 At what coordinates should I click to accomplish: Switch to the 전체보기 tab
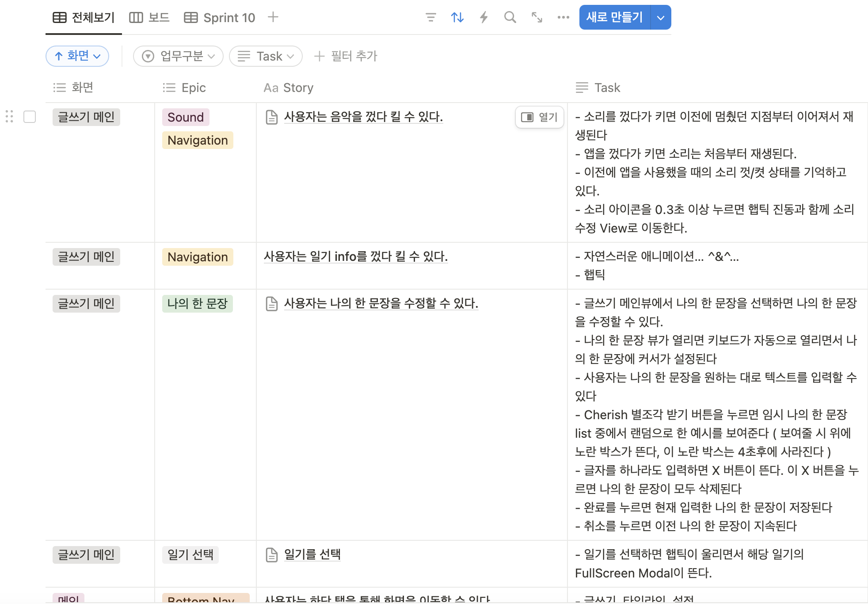click(x=84, y=18)
